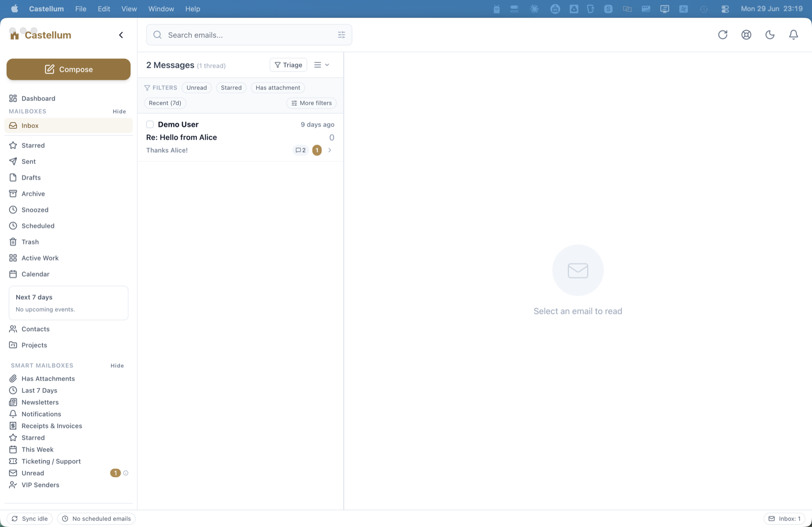Screen dimensions: 812x527
Task: Open Has Attachments smart mailbox
Action: [69, 379]
